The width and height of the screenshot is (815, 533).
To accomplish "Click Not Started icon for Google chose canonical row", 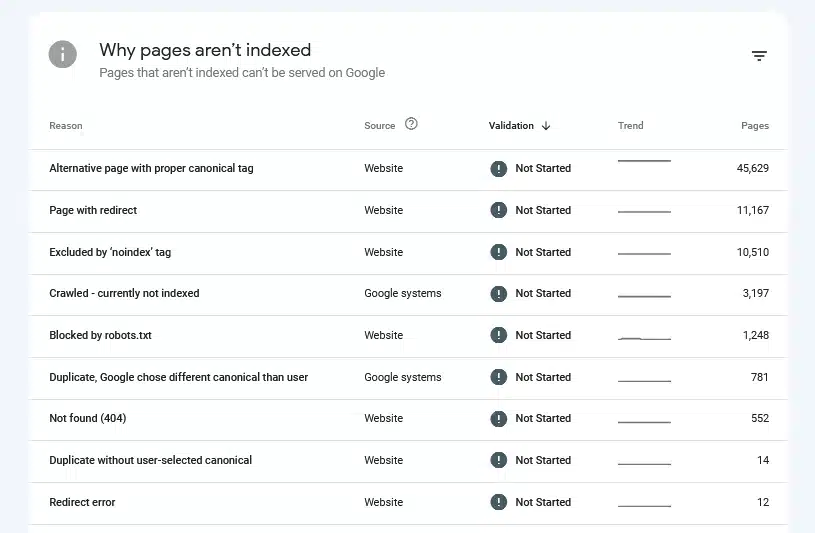I will pyautogui.click(x=498, y=377).
